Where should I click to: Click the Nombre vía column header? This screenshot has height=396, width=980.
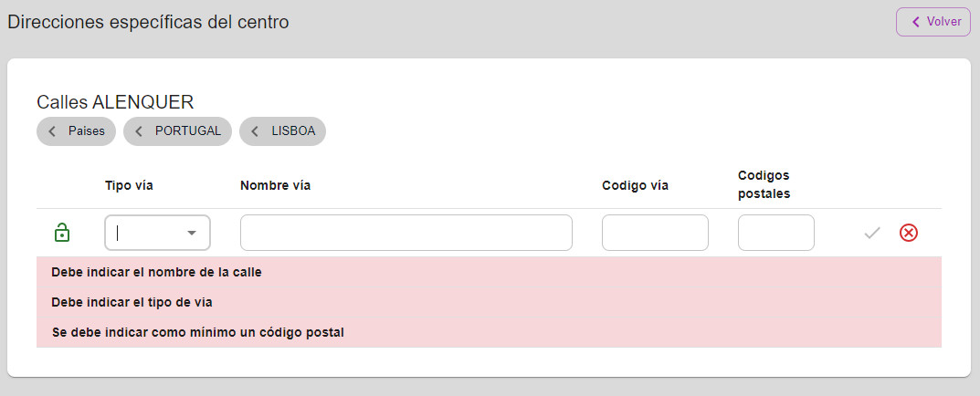tap(276, 185)
